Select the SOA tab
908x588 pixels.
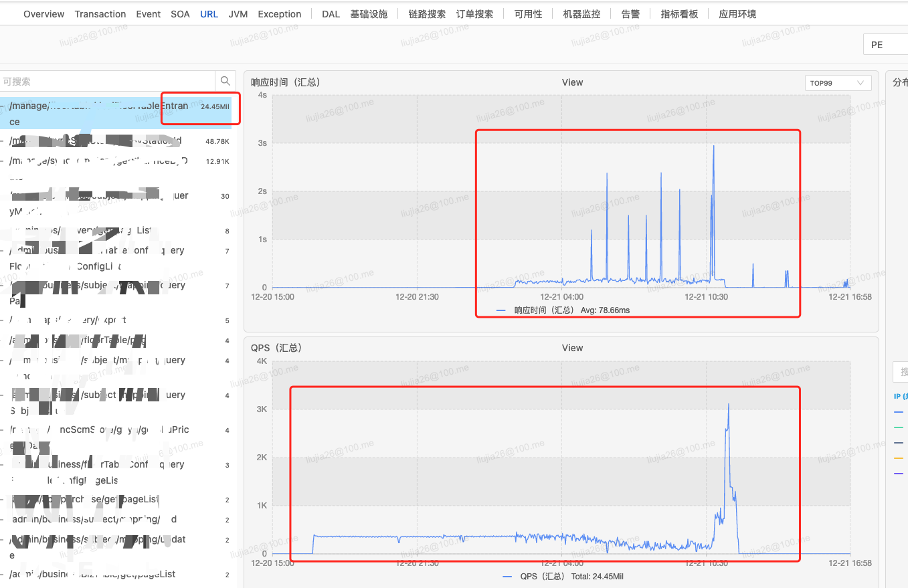[180, 14]
